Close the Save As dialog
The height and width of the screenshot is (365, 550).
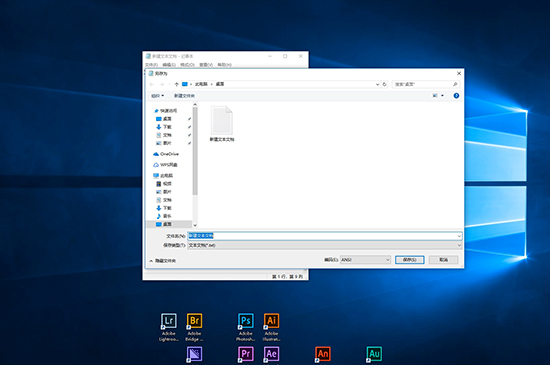tap(459, 73)
